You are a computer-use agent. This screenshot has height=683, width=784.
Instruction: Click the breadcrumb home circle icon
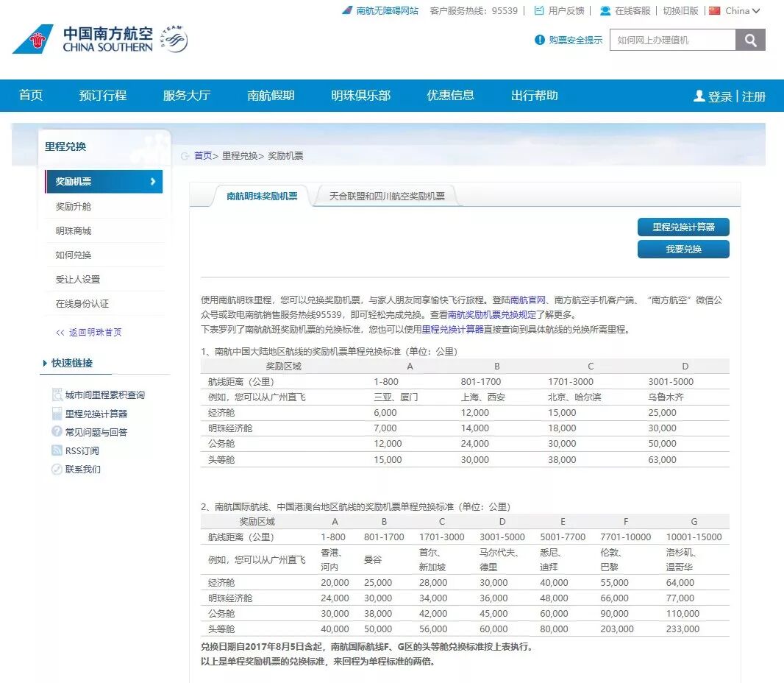pos(185,156)
